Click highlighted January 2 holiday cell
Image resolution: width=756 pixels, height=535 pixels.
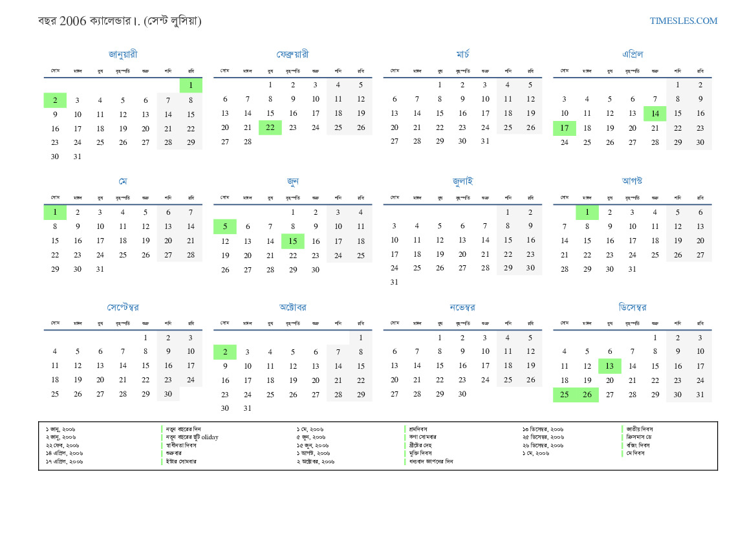click(55, 100)
